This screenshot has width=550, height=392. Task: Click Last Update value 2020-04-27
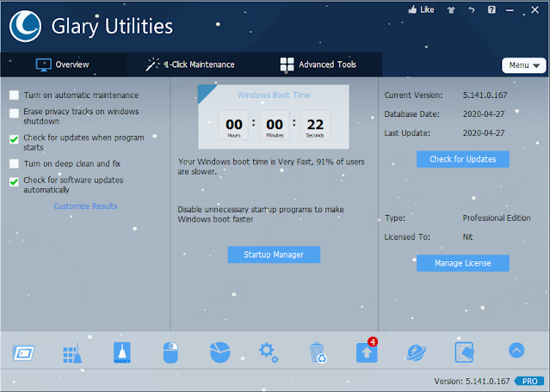(484, 132)
